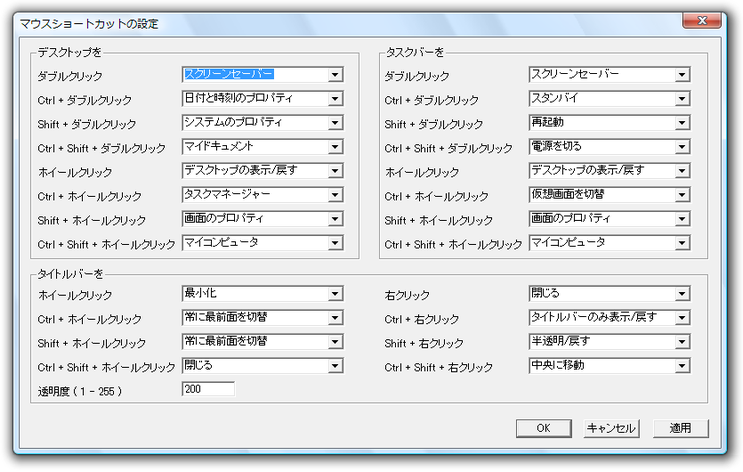Screen dimensions: 743x472
Task: Click 'Shift + ホイールクリック' label in タイトルバー group
Action: click(x=91, y=344)
